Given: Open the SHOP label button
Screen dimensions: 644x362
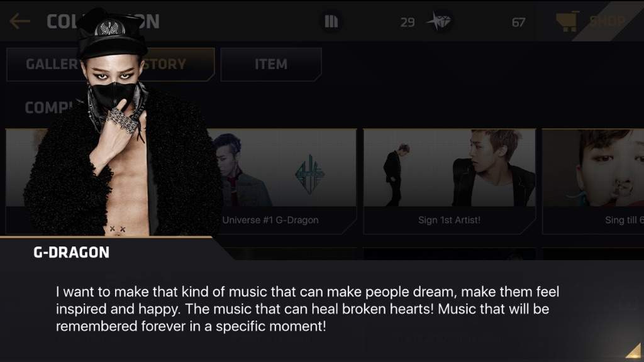Looking at the screenshot, I should 608,21.
